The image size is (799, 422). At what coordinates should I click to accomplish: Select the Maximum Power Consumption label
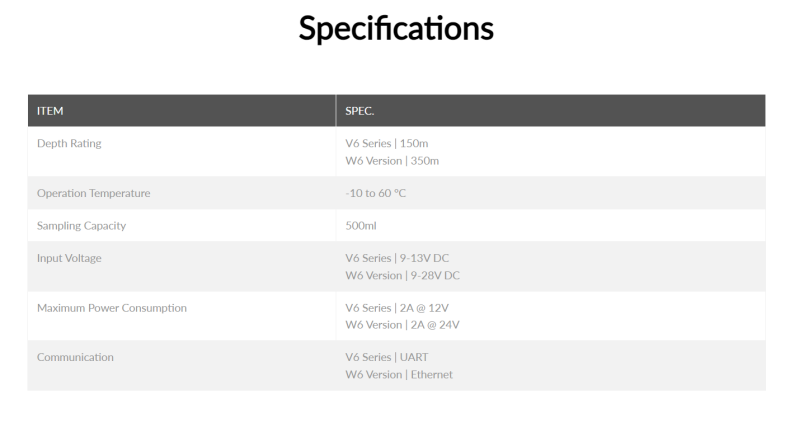tap(112, 308)
